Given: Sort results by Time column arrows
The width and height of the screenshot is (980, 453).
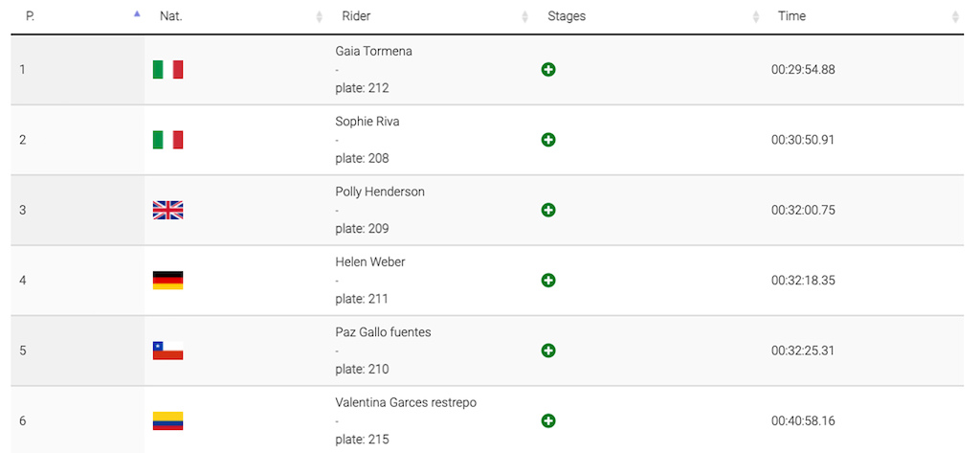Looking at the screenshot, I should [x=955, y=17].
